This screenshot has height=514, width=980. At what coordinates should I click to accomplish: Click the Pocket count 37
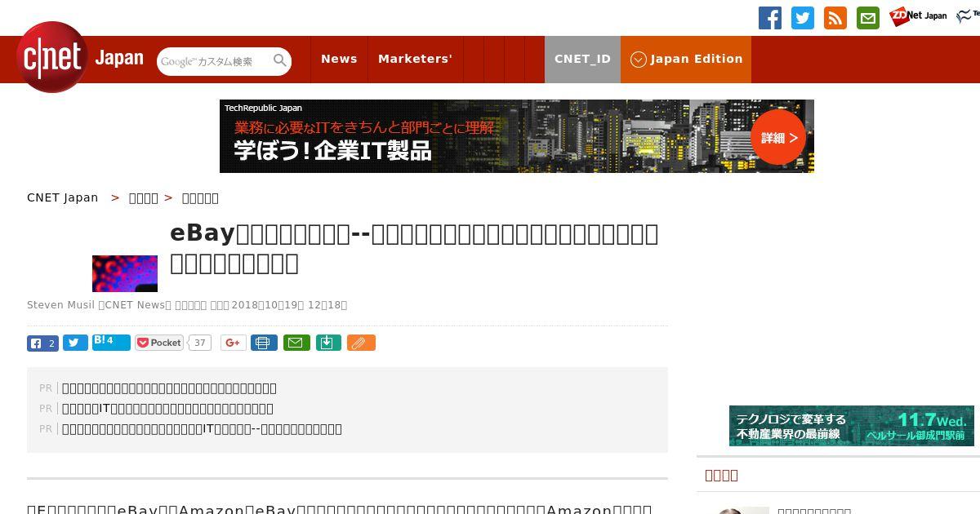[199, 343]
